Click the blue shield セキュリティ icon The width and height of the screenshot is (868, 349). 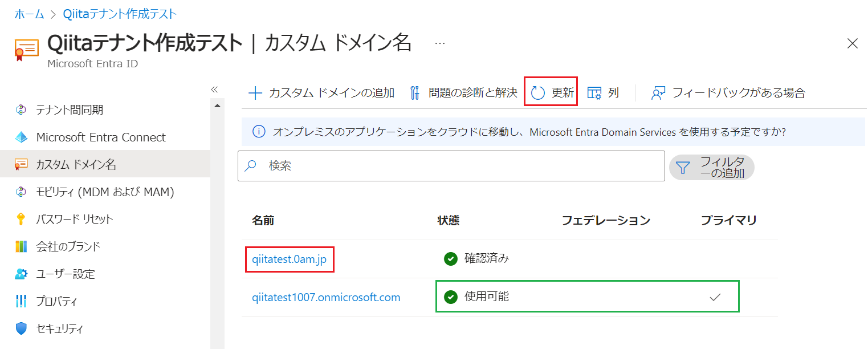coord(21,329)
